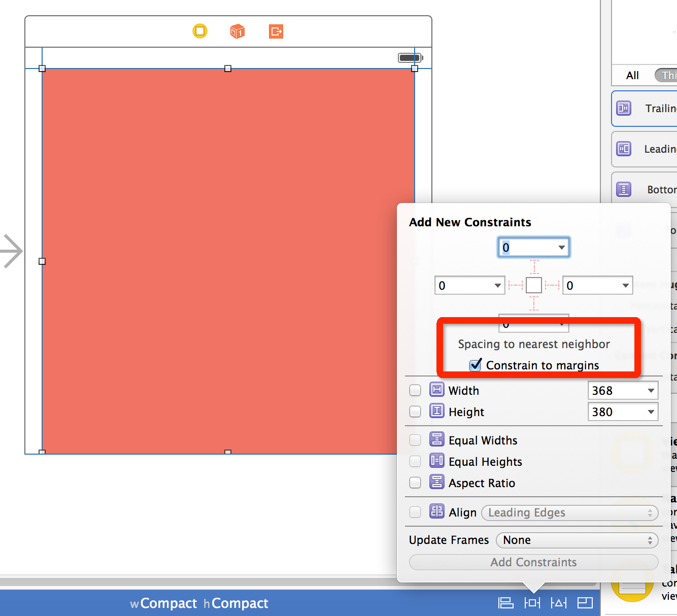Open the Align tool in the layout bar
Screen dimensions: 677x616
click(x=505, y=603)
